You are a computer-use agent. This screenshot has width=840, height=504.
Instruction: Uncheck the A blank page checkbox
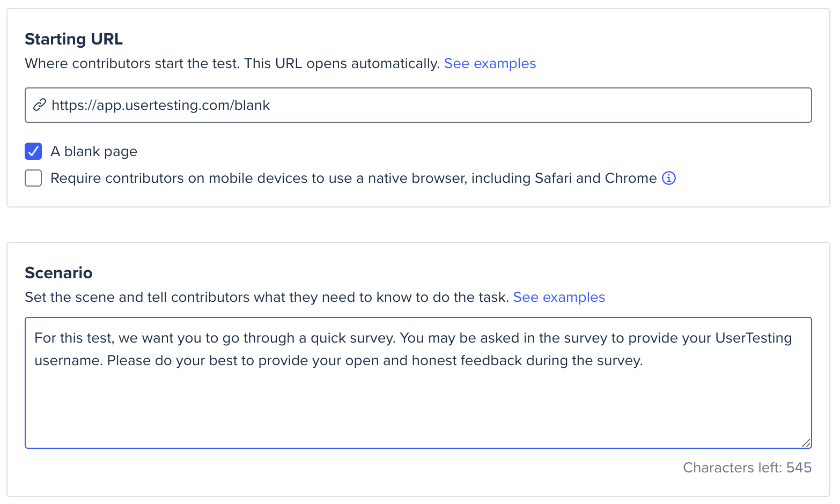point(33,151)
